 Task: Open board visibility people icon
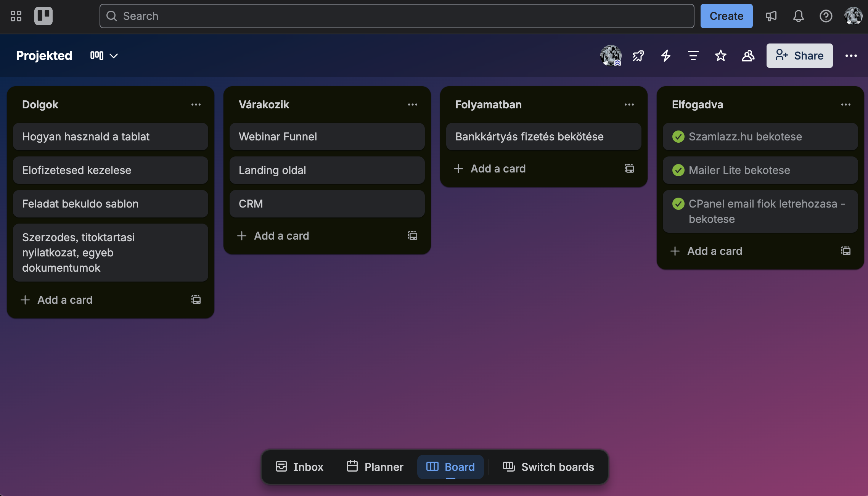point(748,56)
